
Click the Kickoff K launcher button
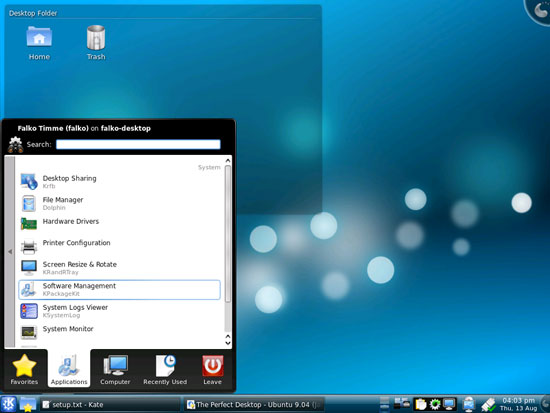click(8, 404)
